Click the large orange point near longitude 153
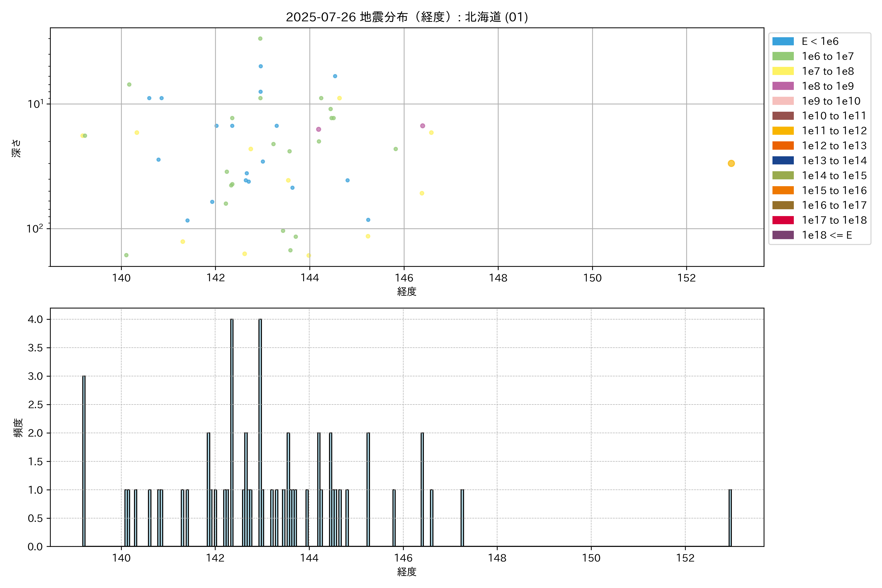Viewport: 882px width, 588px height. pyautogui.click(x=731, y=163)
